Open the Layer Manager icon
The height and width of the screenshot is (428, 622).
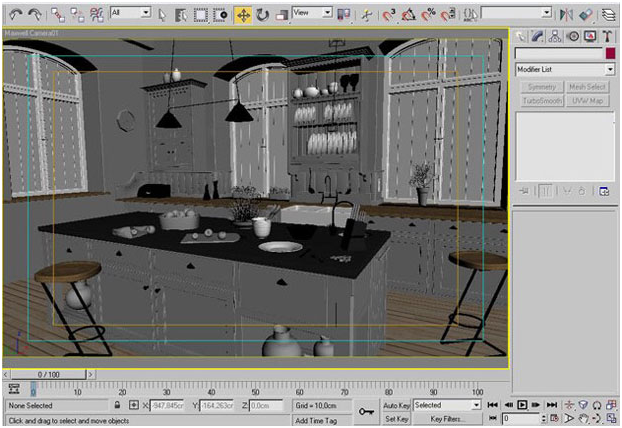(x=609, y=15)
